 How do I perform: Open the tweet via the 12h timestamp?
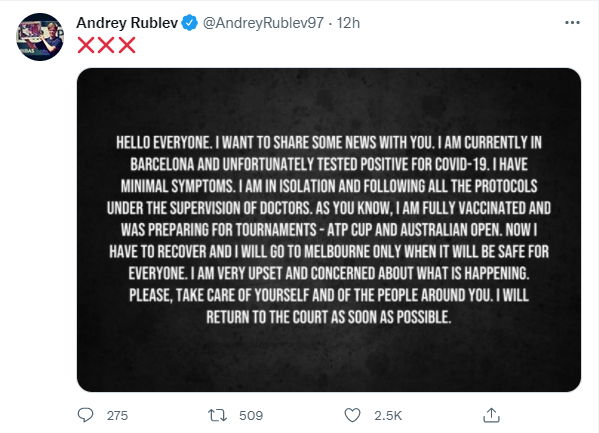tap(348, 23)
